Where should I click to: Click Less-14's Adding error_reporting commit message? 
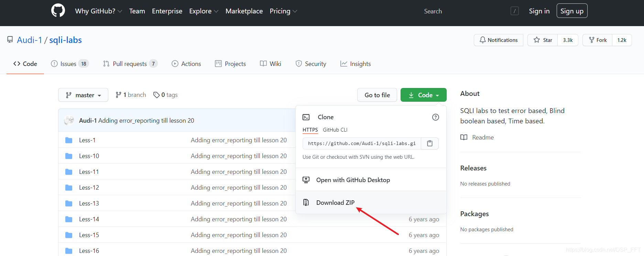pyautogui.click(x=239, y=219)
